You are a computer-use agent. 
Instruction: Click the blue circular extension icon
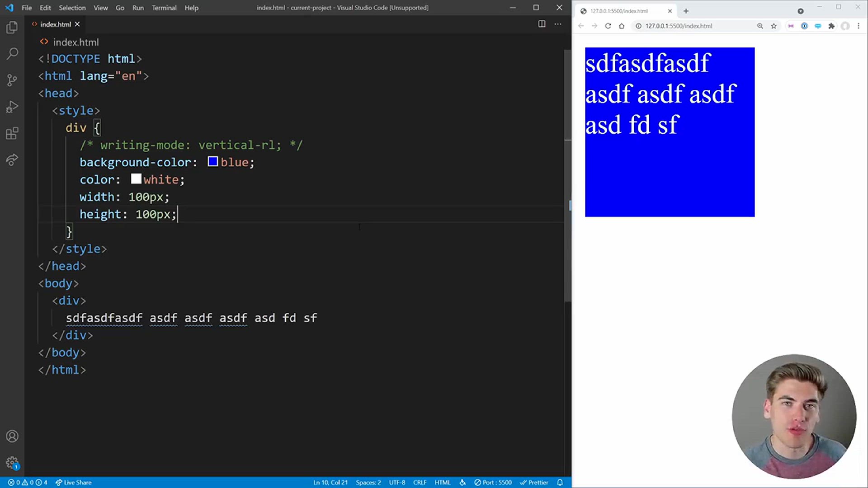click(x=804, y=26)
